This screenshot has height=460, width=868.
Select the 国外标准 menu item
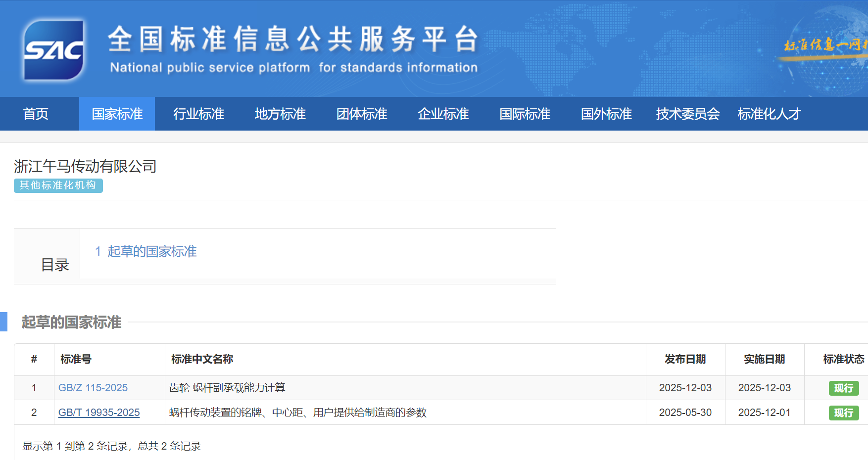click(606, 114)
